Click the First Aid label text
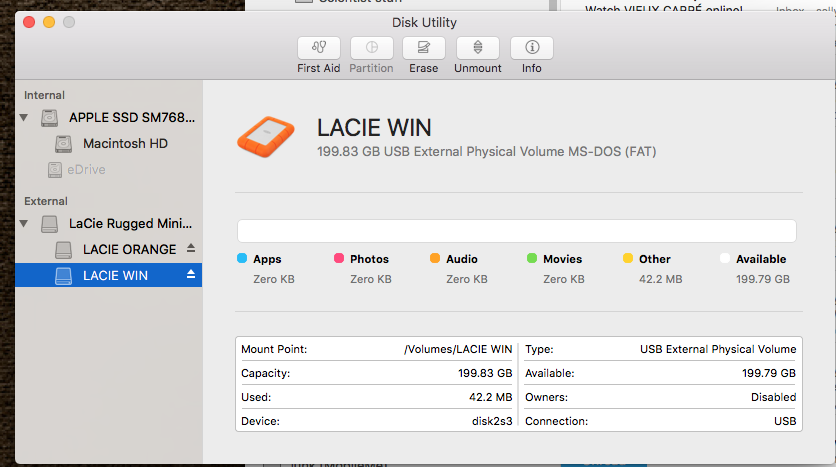 click(319, 68)
